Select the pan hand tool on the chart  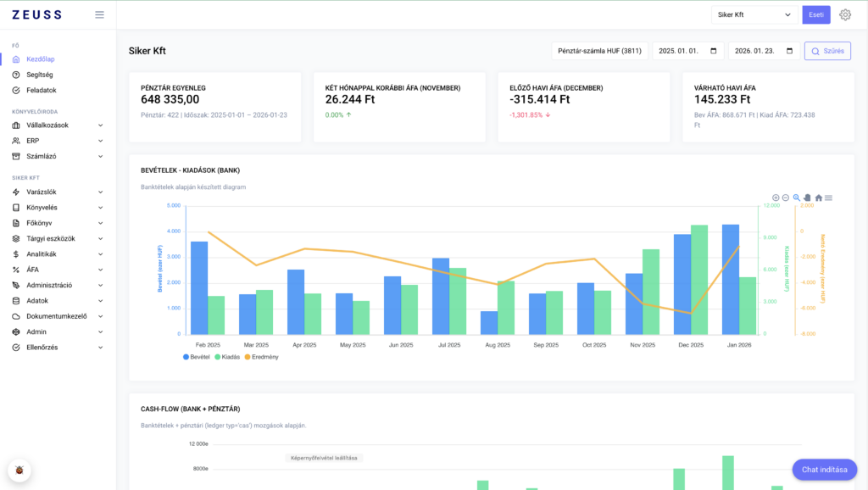(807, 198)
